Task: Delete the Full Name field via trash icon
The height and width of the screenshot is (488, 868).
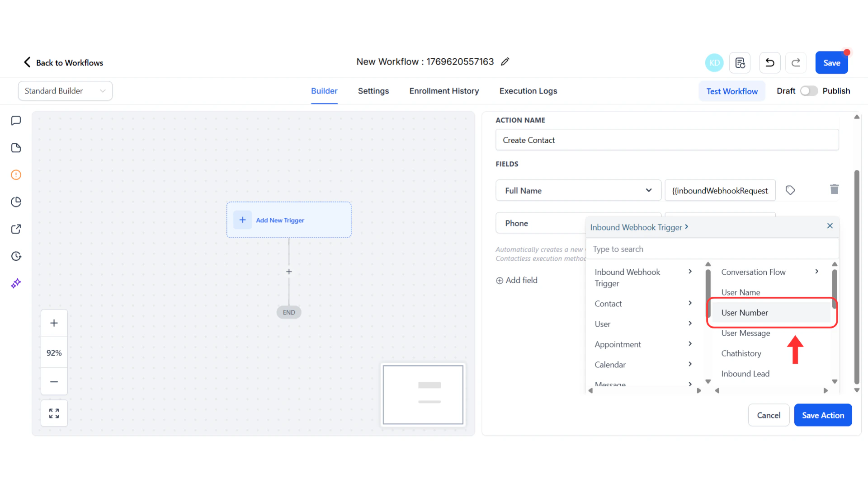Action: [x=834, y=189]
